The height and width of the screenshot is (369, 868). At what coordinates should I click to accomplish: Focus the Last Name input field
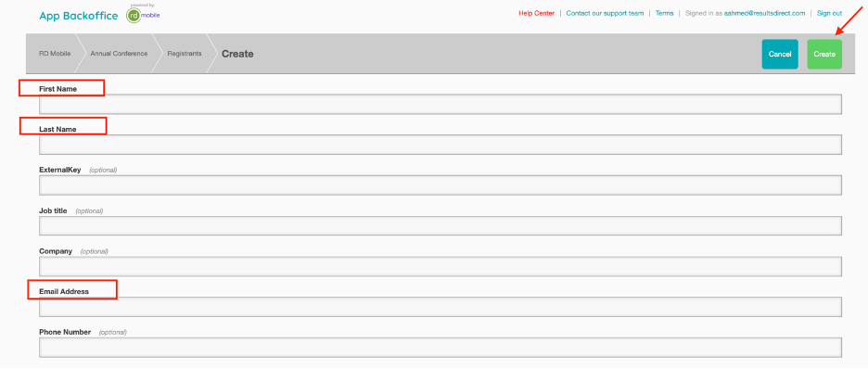click(440, 145)
